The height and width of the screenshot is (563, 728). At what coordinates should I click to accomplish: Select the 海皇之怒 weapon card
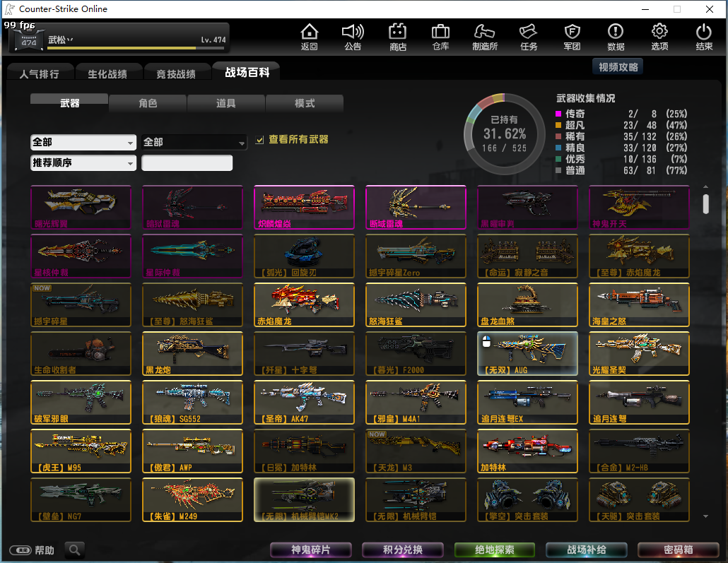coord(640,305)
